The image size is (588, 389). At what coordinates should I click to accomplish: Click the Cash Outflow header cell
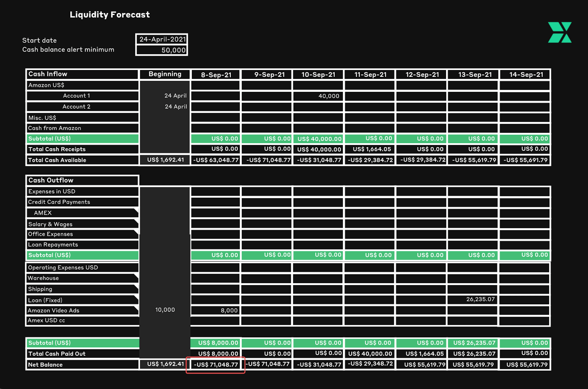[82, 180]
